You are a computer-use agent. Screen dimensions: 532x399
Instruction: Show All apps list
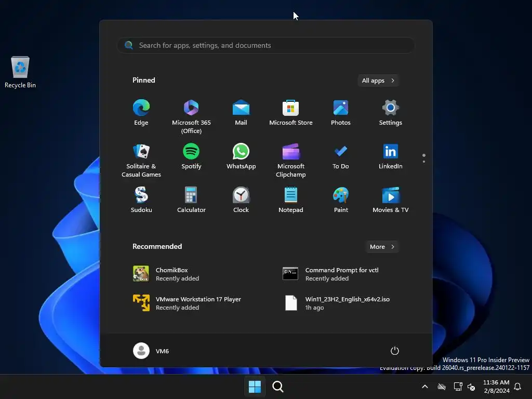point(378,81)
